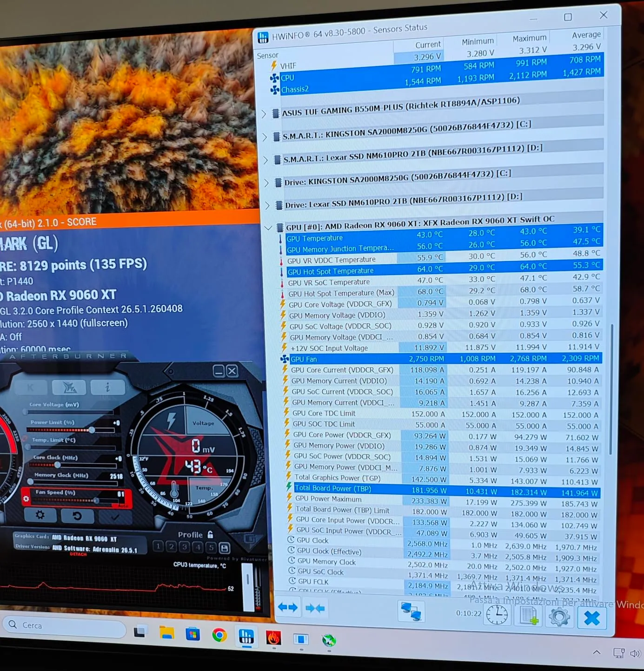This screenshot has height=671, width=644.
Task: Apply Afterburner settings with checkmark button
Action: [x=115, y=517]
